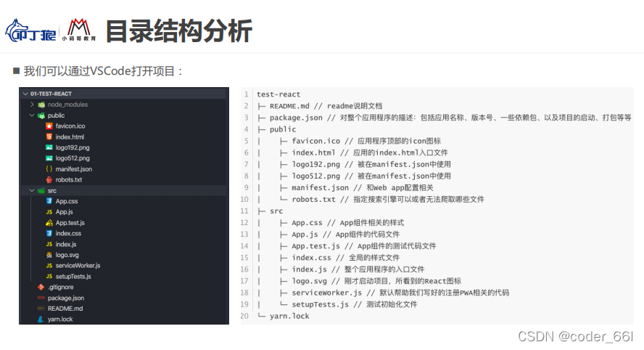Image resolution: width=644 pixels, height=350 pixels.
Task: Click the red M education logo
Action: coord(79,30)
